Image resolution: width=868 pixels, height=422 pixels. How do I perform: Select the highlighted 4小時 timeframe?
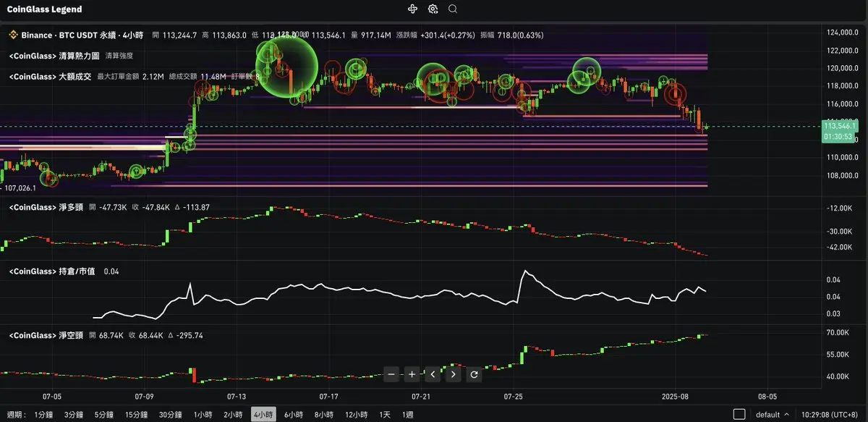(x=263, y=415)
